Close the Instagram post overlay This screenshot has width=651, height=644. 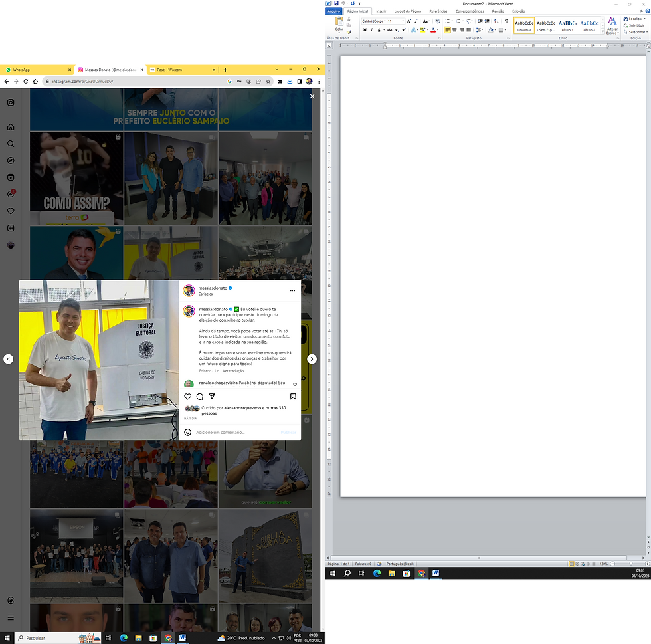pos(312,96)
